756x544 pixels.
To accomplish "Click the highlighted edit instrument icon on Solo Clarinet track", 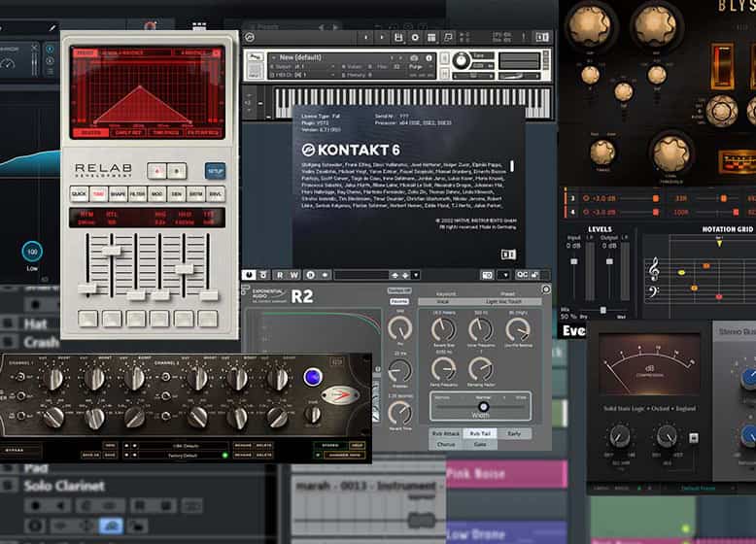I will 111,526.
